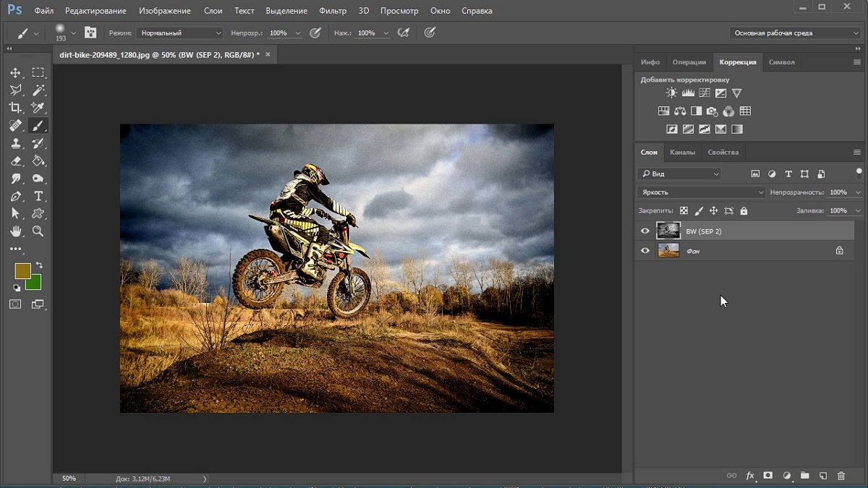Open the fx layer styles menu
The width and height of the screenshot is (868, 488).
(x=750, y=476)
